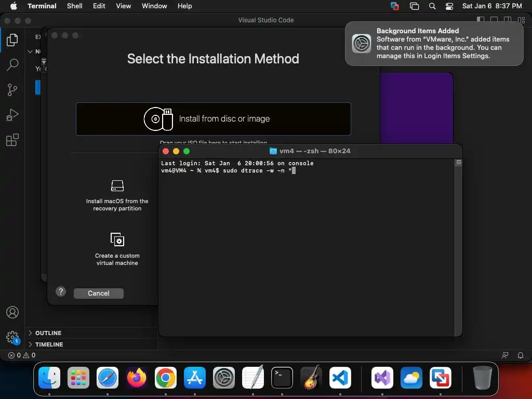The image size is (532, 399).
Task: Open App Store from the Dock
Action: [x=195, y=377]
